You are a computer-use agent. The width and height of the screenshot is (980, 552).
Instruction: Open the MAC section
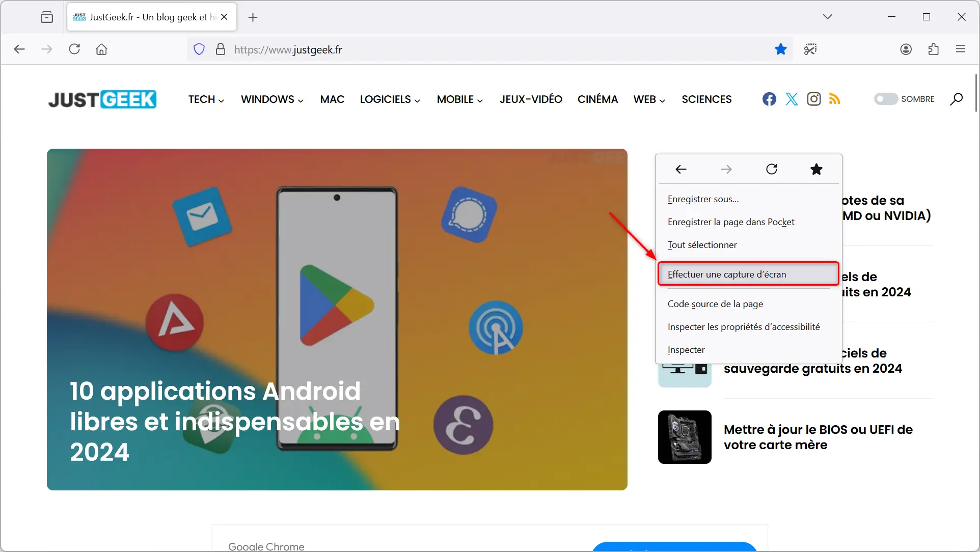332,99
